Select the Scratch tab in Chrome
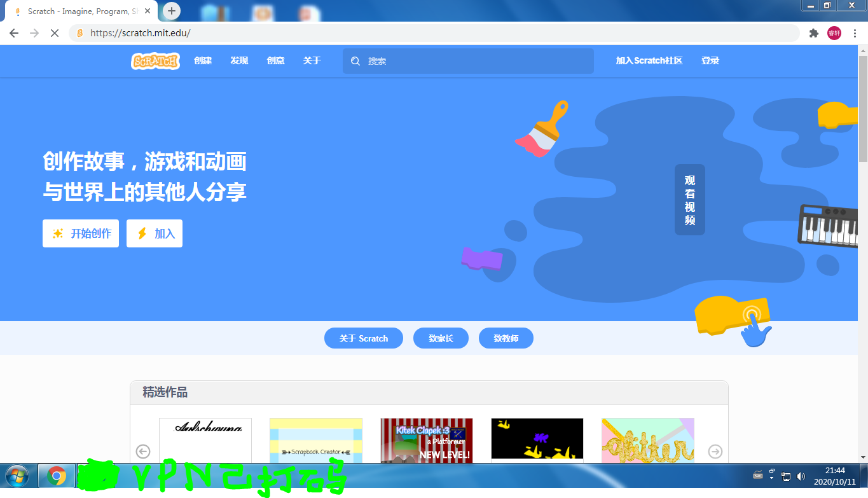Image resolution: width=868 pixels, height=498 pixels. [x=81, y=11]
